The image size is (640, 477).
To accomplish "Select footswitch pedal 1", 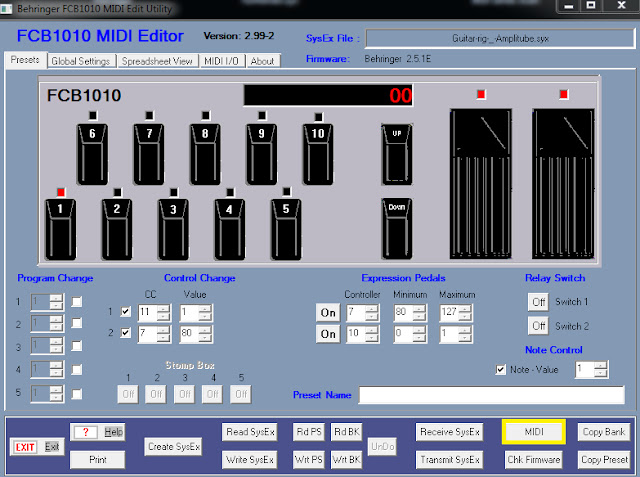I will point(60,229).
